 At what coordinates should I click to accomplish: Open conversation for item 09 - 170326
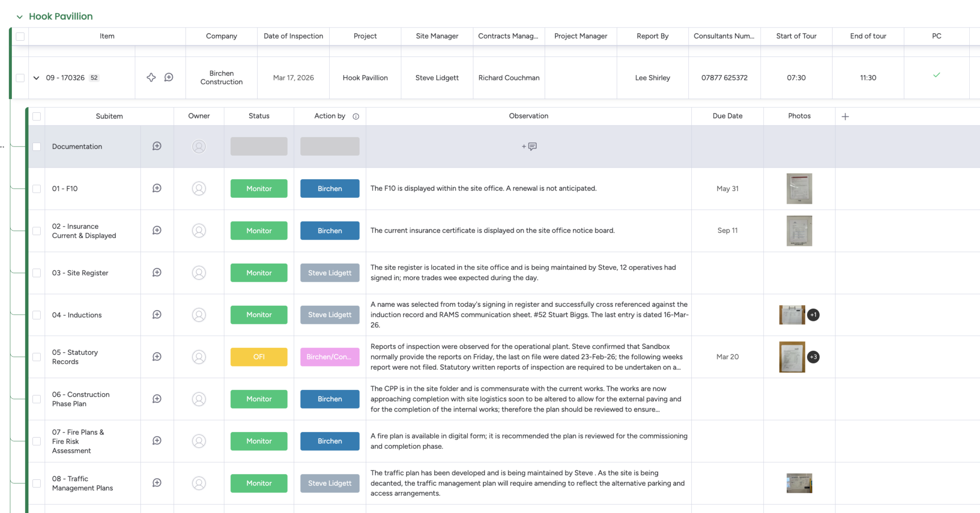click(169, 77)
